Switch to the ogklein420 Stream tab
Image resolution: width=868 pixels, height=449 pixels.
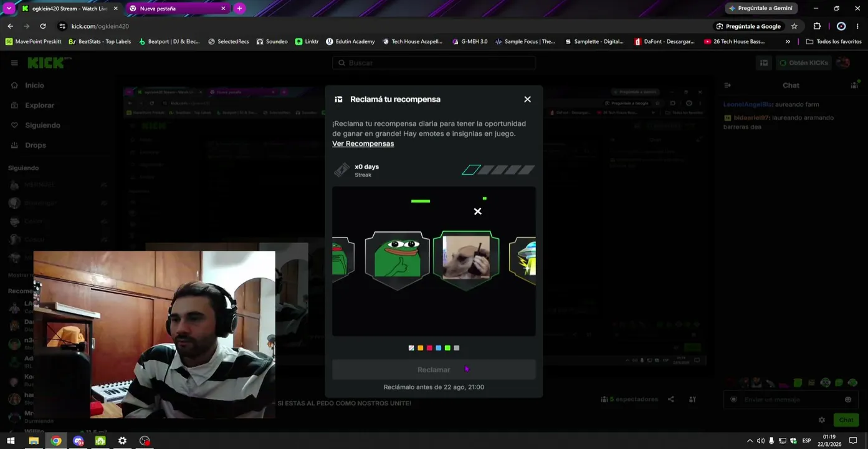pyautogui.click(x=69, y=9)
